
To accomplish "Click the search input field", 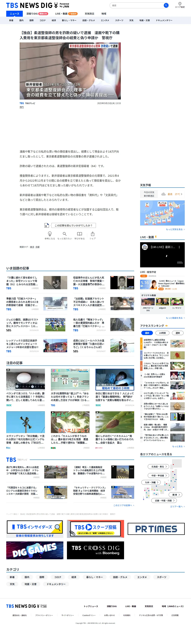I will 137,5.
